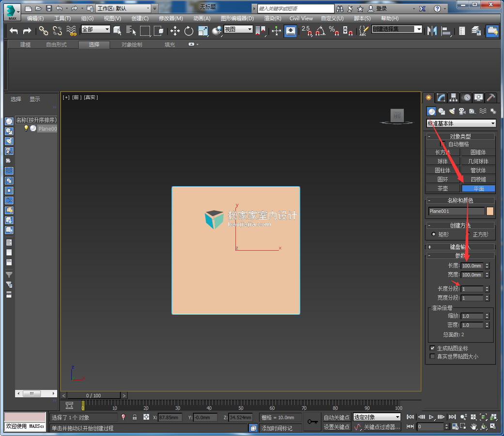
Task: Click the Unlink selection icon
Action: pyautogui.click(x=57, y=31)
